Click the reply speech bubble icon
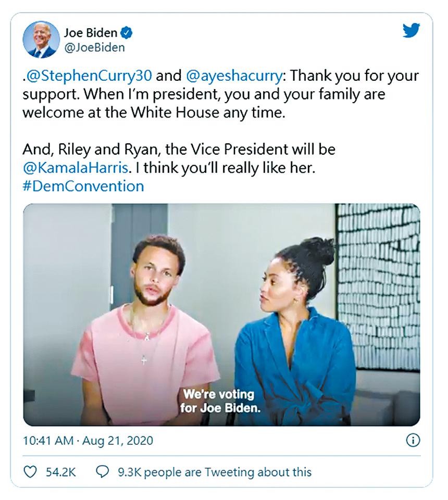The image size is (448, 500). tap(103, 472)
